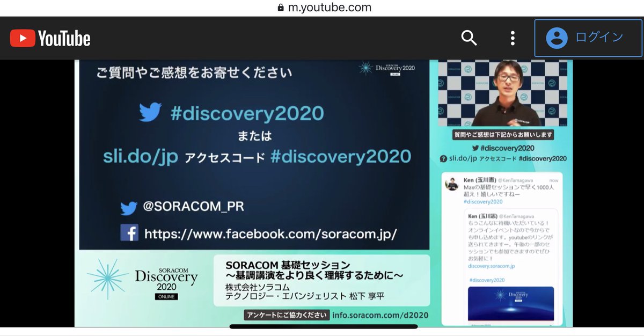Click Ken Tamagawa's avatar in tweet
The width and height of the screenshot is (644, 336).
pos(452,184)
